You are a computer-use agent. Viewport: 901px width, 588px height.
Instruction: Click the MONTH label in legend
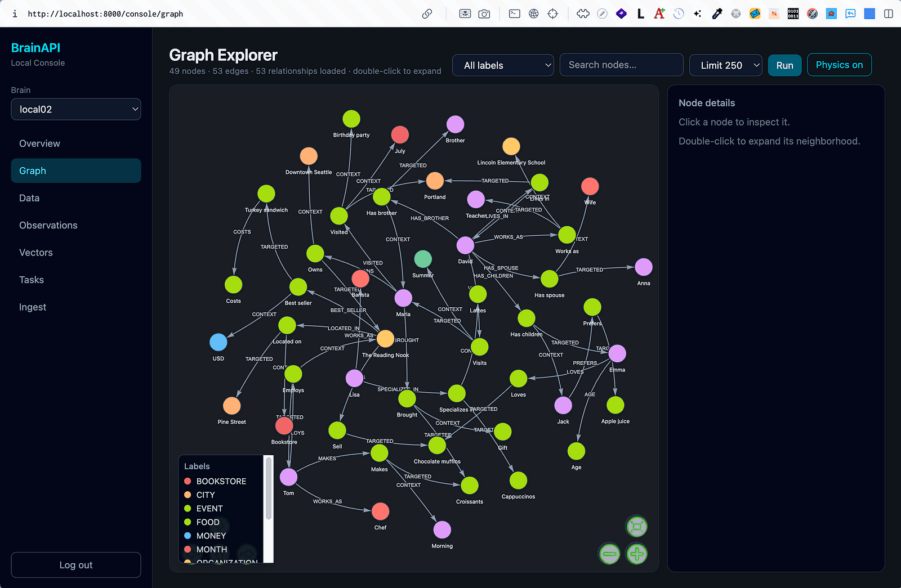pos(212,549)
